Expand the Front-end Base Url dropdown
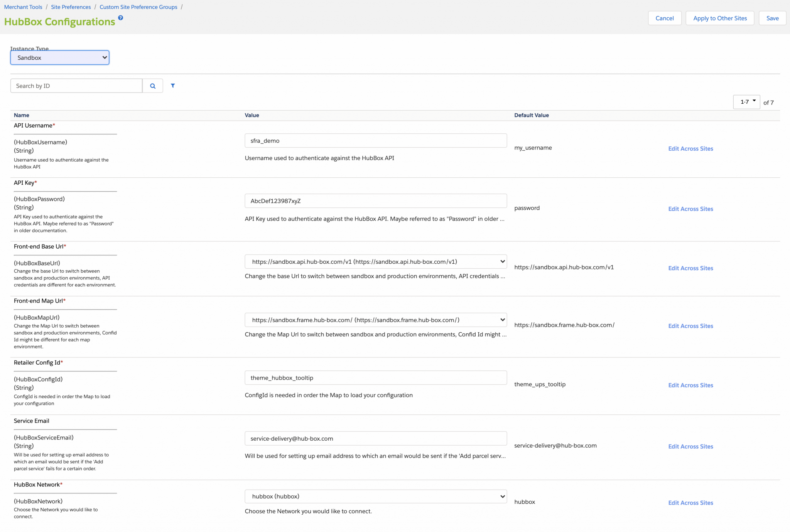 click(x=375, y=262)
